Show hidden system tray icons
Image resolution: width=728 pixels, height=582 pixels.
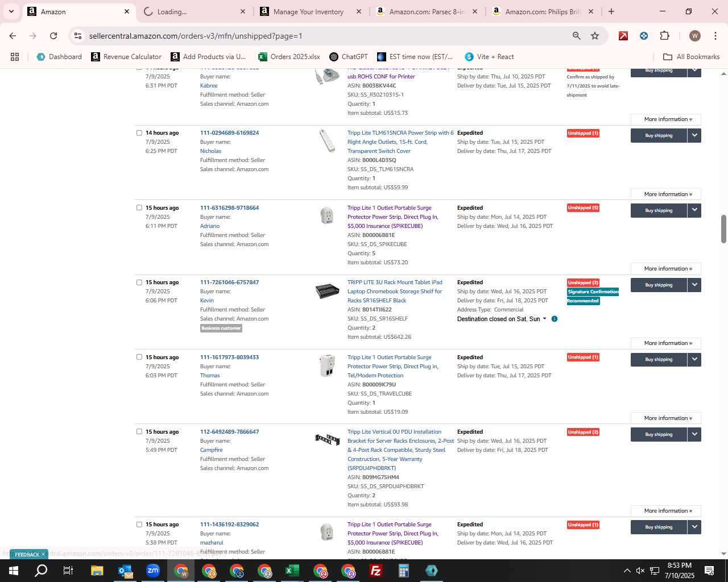[x=627, y=571]
